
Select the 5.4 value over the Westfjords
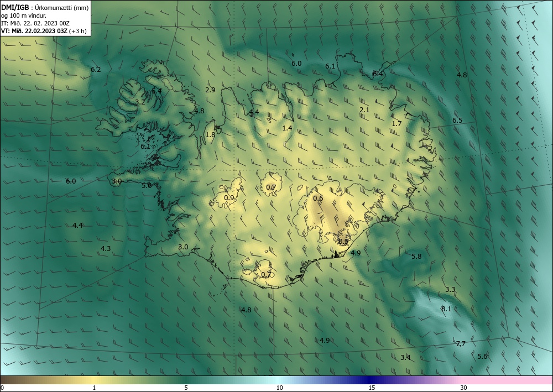pos(156,91)
